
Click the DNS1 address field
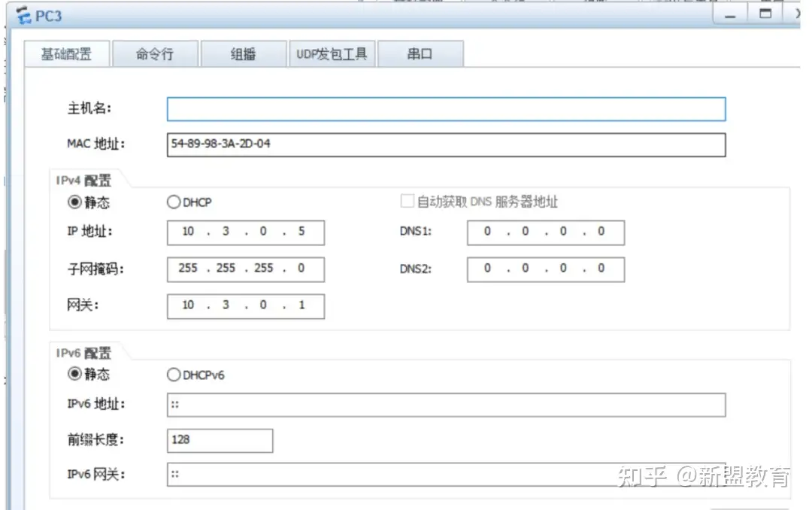coord(545,232)
